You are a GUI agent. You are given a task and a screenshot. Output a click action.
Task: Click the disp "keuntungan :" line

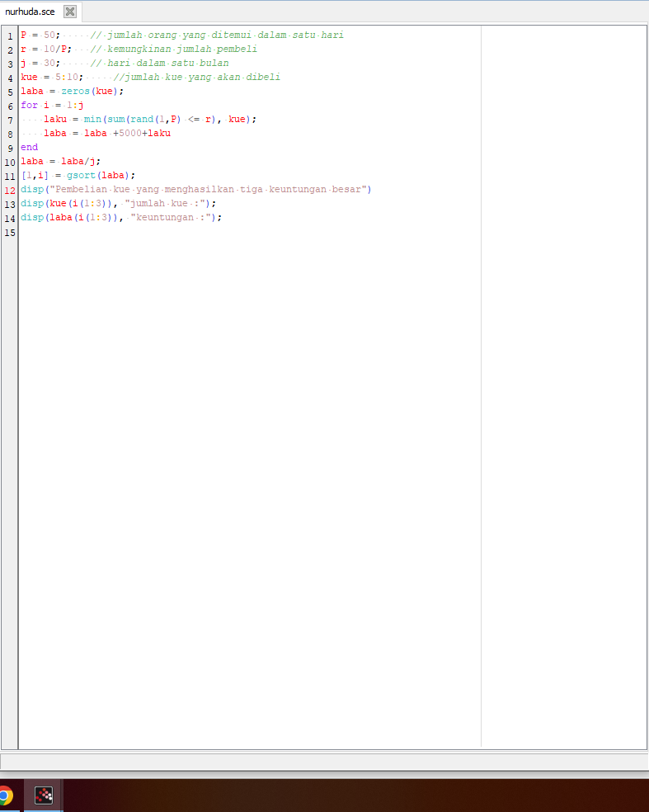[121, 218]
